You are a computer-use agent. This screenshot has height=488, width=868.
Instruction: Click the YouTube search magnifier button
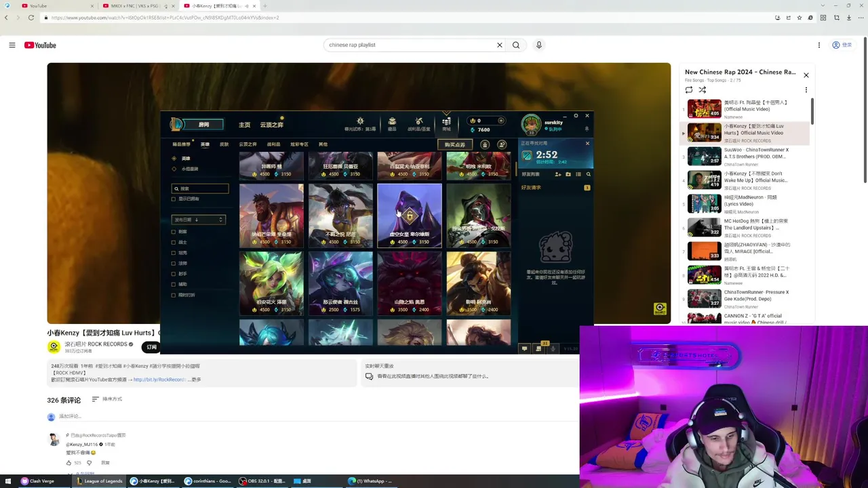516,45
